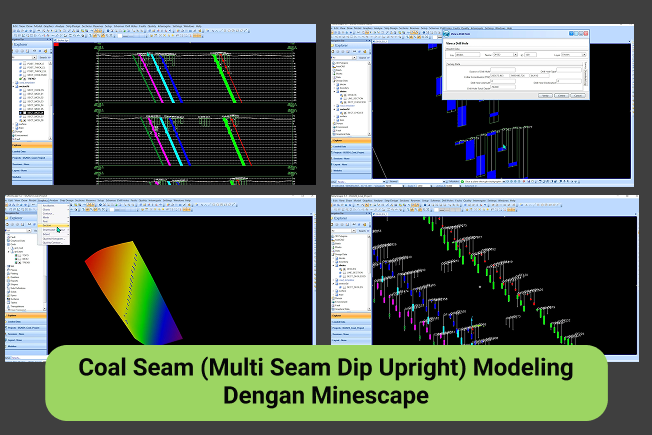Choose highlighted Section entry in open Graphics menu
This screenshot has width=652, height=435.
[54, 225]
